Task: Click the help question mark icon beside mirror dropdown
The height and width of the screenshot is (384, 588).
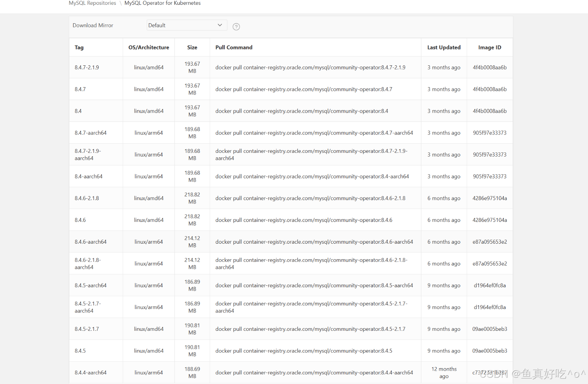Action: coord(236,27)
